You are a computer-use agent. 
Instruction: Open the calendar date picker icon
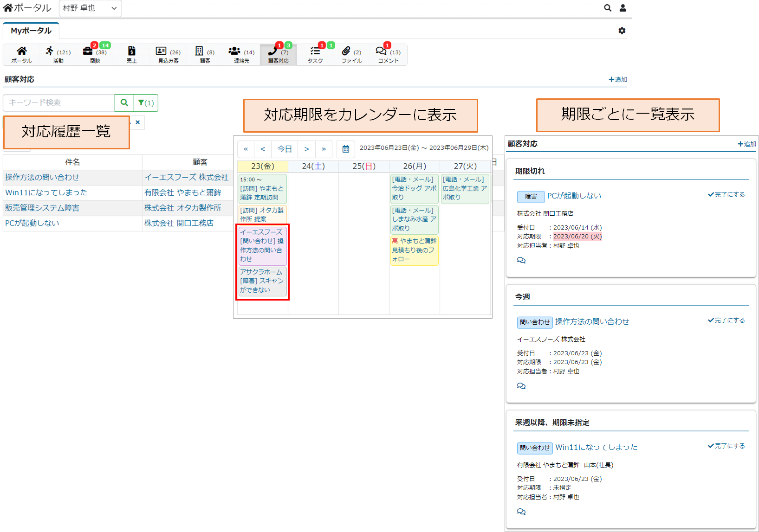tap(346, 149)
